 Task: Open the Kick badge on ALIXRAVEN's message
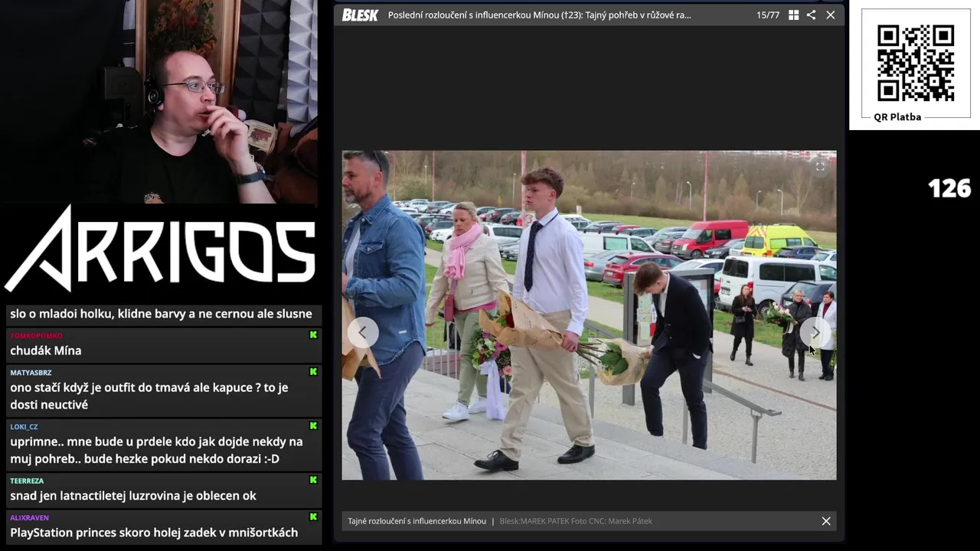click(313, 517)
